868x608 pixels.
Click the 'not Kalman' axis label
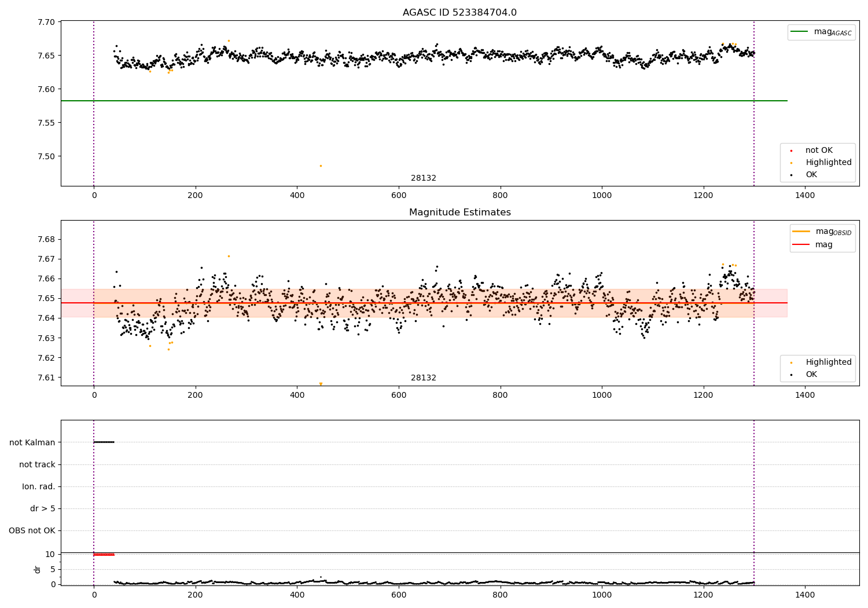click(32, 442)
